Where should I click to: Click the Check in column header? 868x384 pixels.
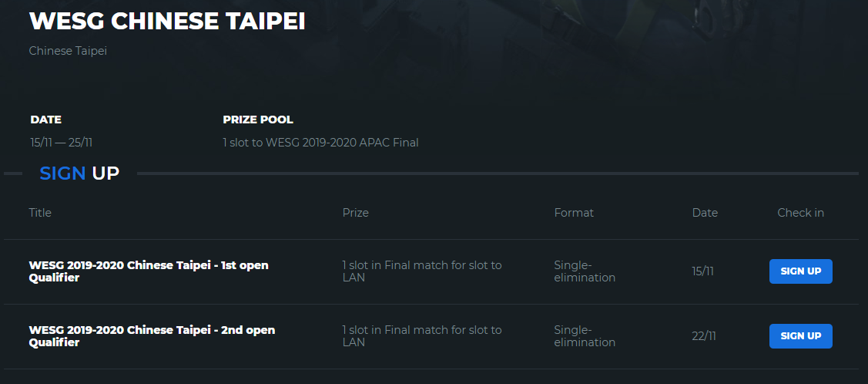point(800,213)
